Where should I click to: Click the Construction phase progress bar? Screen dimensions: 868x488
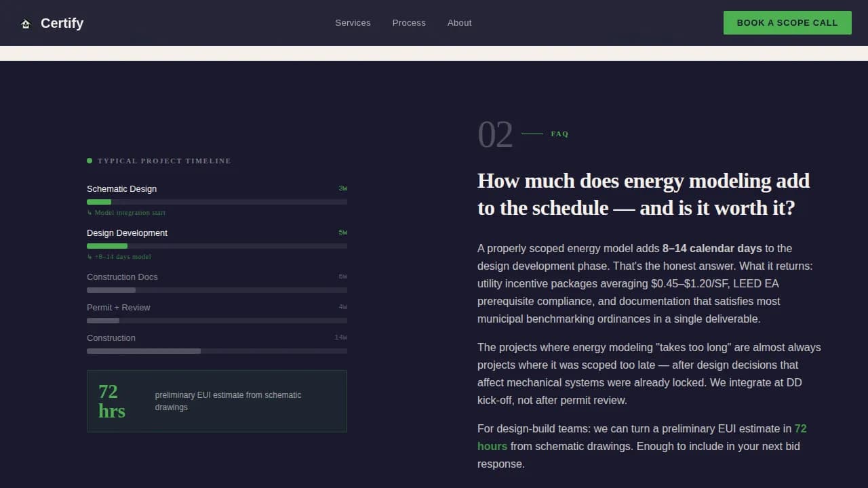[217, 351]
